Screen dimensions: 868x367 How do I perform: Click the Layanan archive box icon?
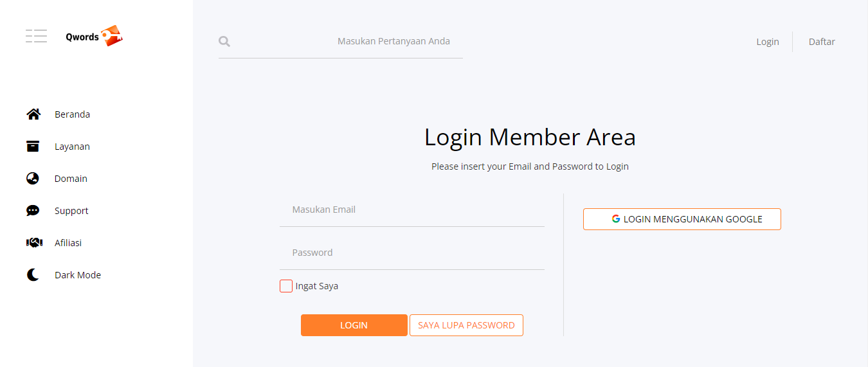click(33, 147)
